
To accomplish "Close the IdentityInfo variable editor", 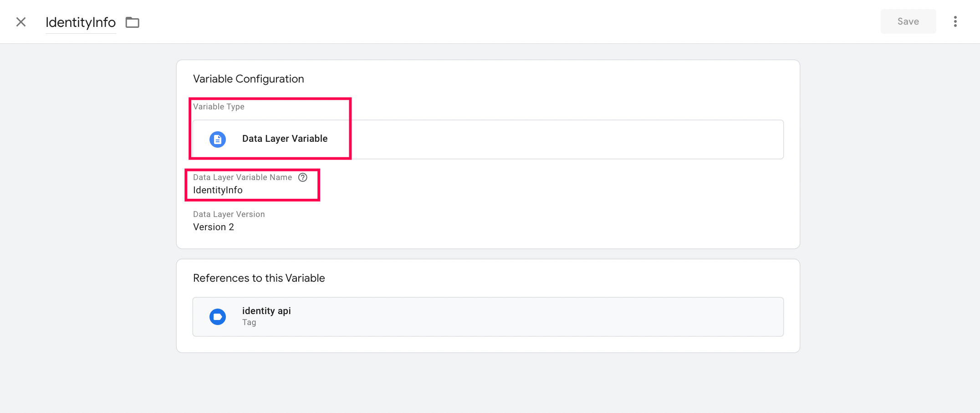I will (x=21, y=22).
